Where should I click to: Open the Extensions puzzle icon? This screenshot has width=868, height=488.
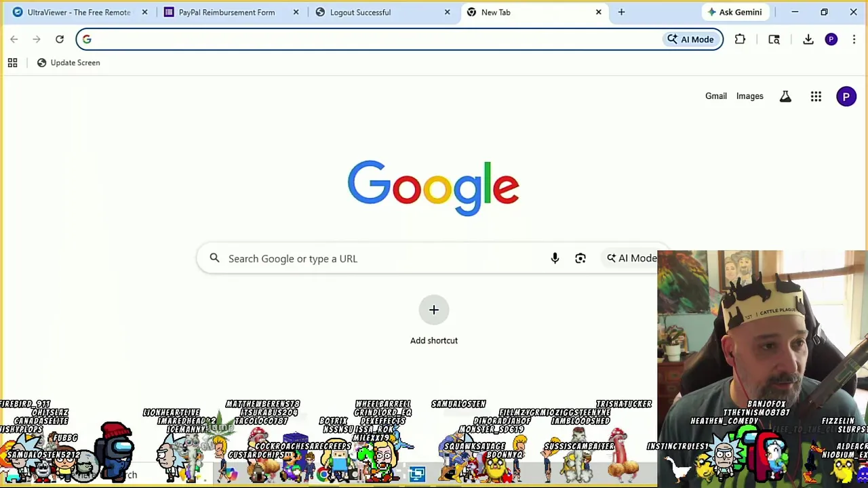pos(740,39)
